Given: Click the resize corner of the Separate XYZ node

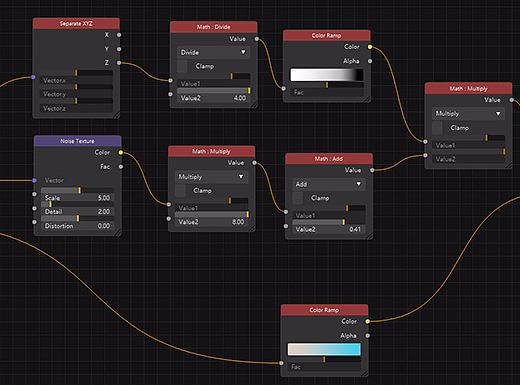Looking at the screenshot, I should click(116, 115).
